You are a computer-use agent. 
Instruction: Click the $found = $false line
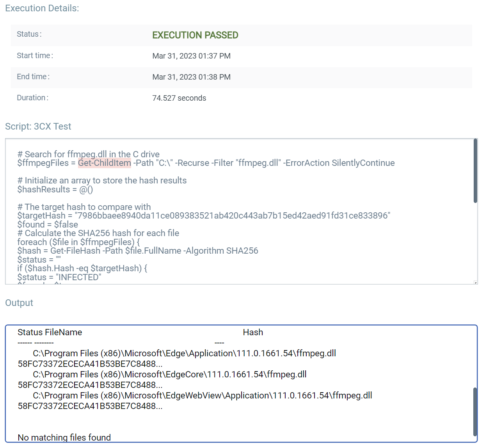48,224
